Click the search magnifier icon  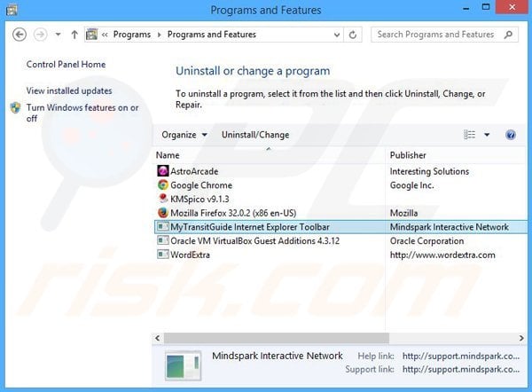point(508,35)
